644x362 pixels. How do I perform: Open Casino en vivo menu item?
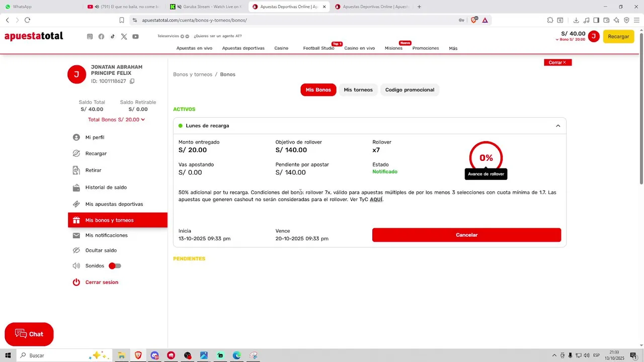point(359,48)
